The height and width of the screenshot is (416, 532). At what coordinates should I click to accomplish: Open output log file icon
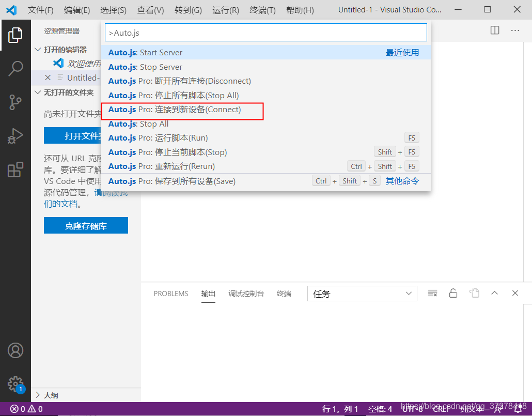[474, 293]
